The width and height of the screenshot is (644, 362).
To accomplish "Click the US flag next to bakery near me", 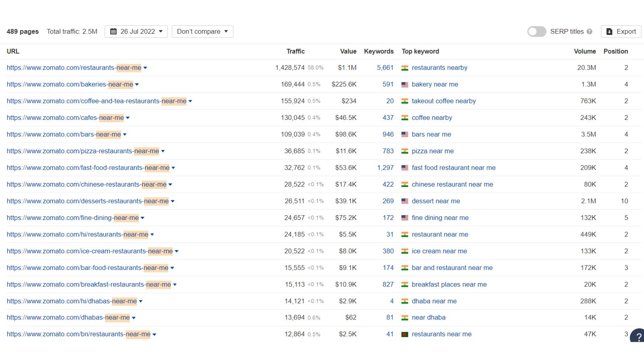I will [405, 84].
